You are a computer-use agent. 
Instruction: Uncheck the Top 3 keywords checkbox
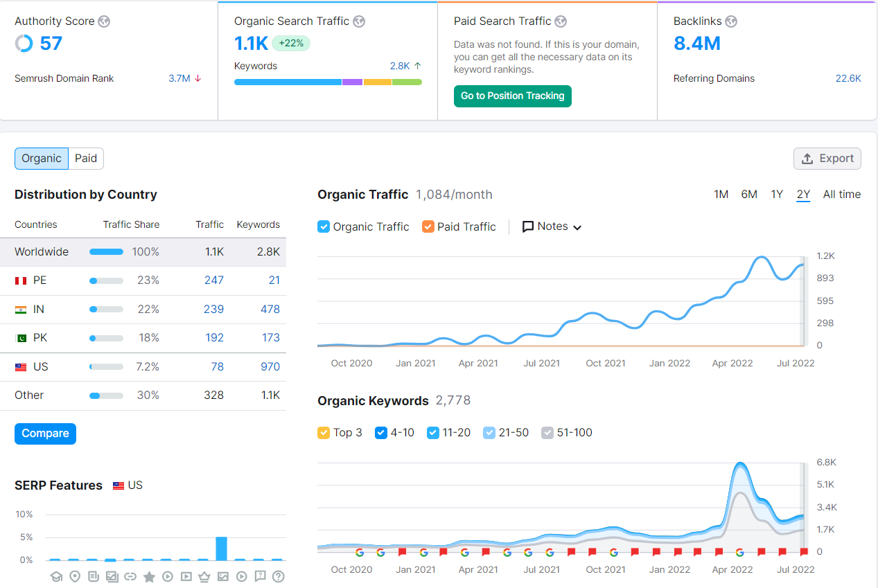click(x=324, y=433)
